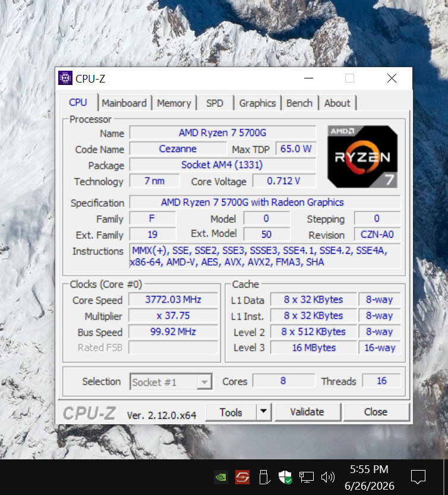Click the Technology value 7 nm
The width and height of the screenshot is (448, 495).
click(154, 181)
